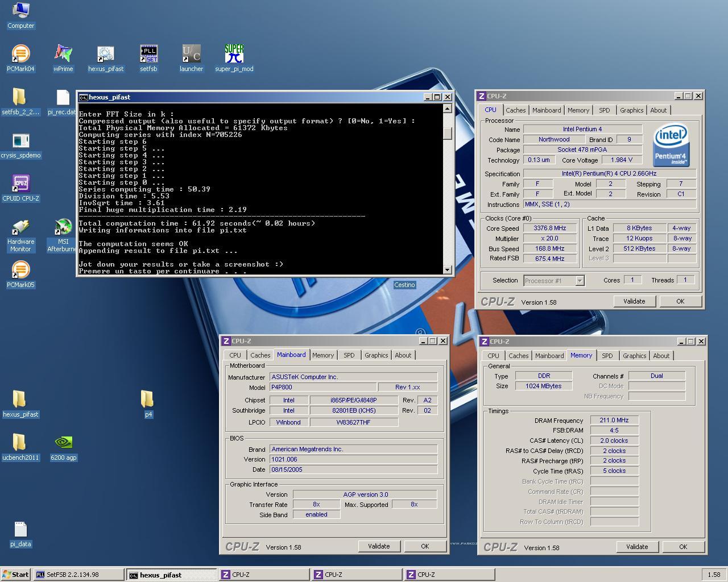Click the Southbridge 82801EB (ICH5) value
Viewport: 728px width, 582px height.
[x=354, y=410]
